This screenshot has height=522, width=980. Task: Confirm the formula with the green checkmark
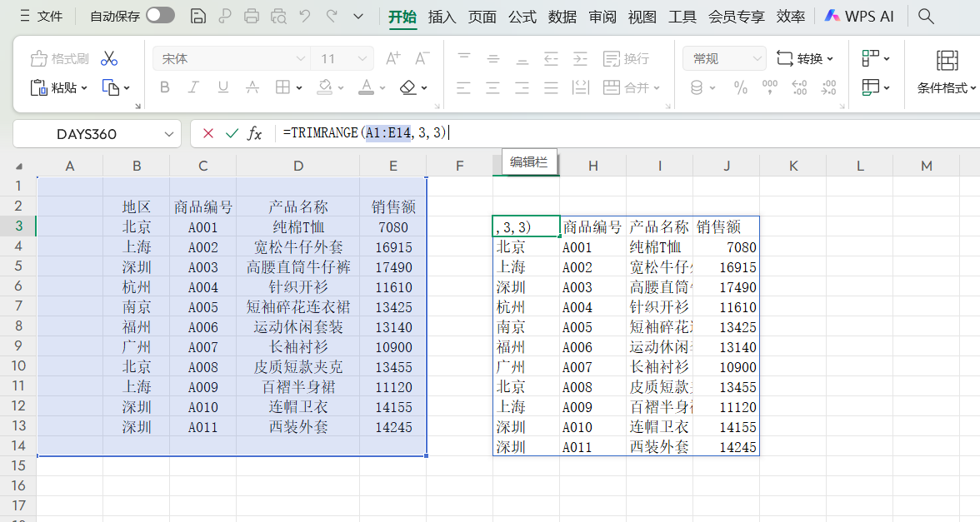tap(229, 132)
